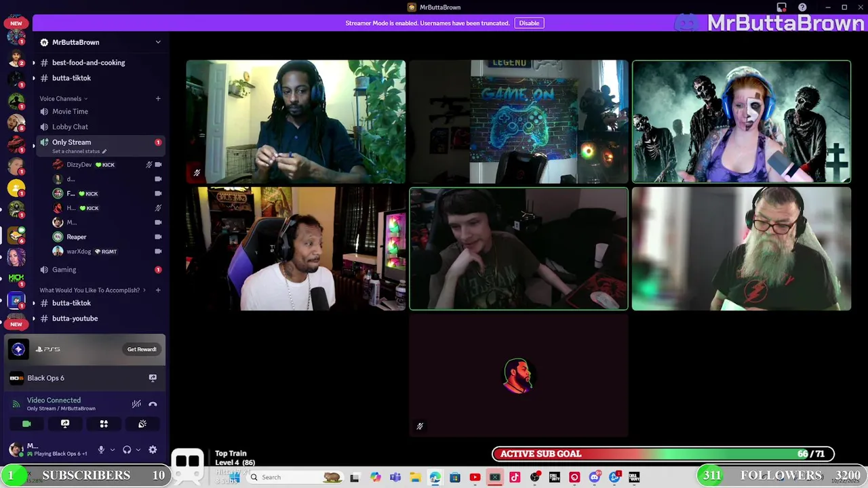868x488 pixels.
Task: Mute the microphone
Action: [101, 449]
